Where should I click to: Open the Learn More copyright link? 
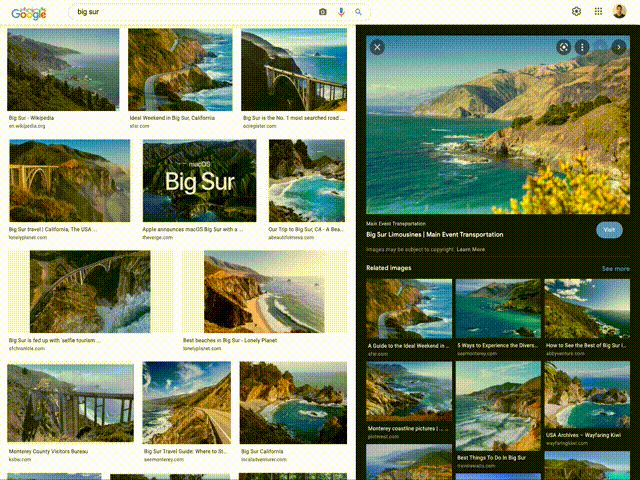point(471,249)
